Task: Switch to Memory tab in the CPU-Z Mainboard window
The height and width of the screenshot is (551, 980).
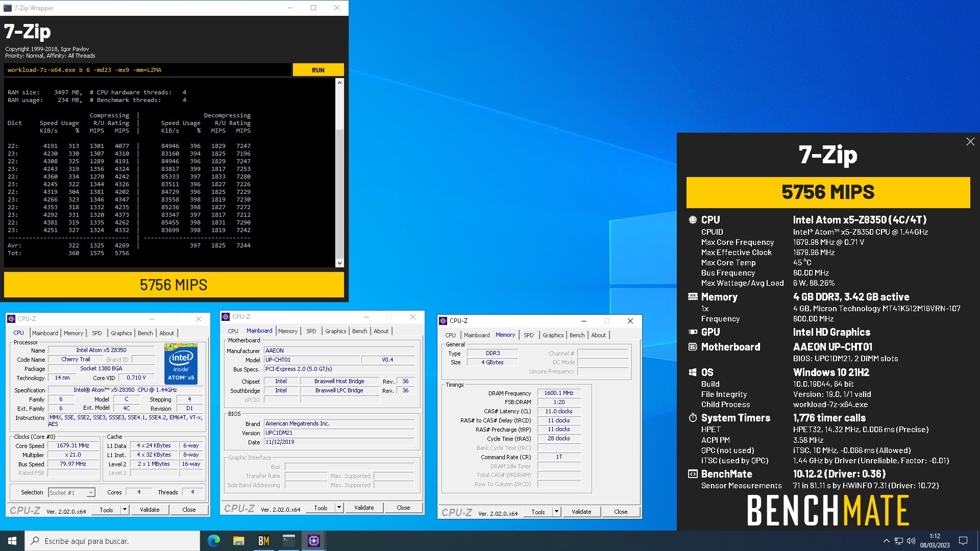Action: tap(288, 331)
